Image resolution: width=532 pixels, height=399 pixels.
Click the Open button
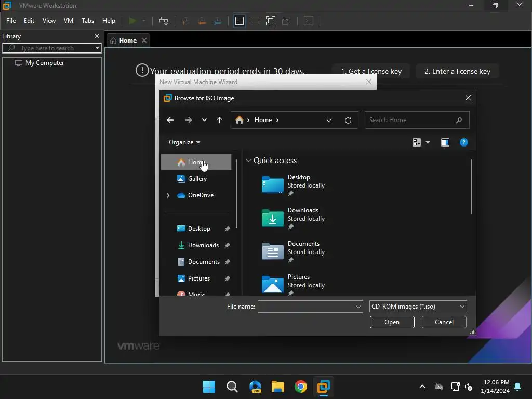click(392, 322)
